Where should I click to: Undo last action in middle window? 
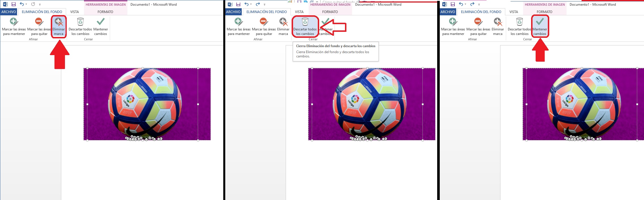(x=246, y=4)
